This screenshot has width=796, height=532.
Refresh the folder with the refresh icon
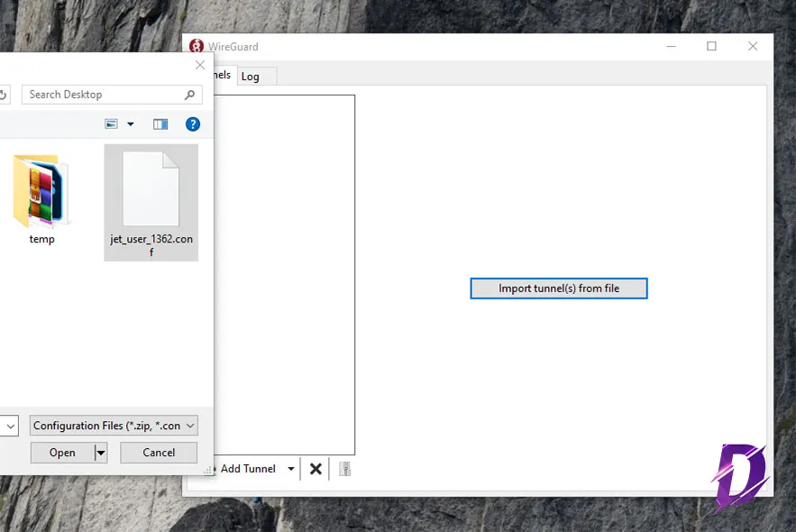pos(3,95)
